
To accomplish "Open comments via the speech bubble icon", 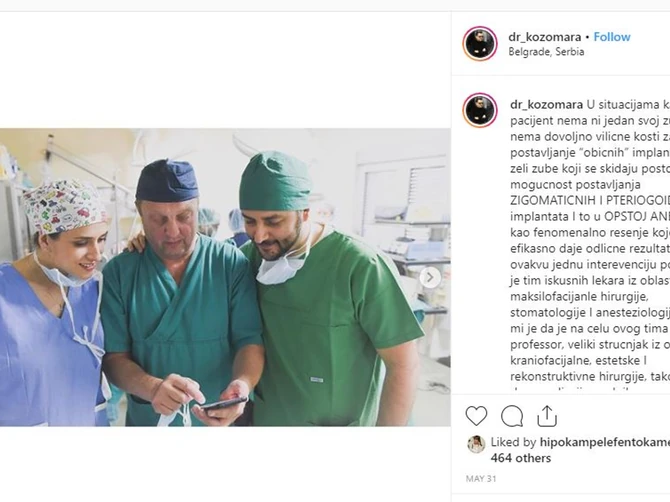I will point(512,416).
